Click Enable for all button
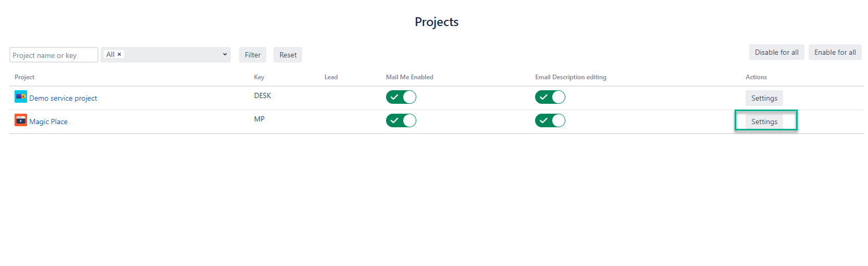 tap(835, 52)
